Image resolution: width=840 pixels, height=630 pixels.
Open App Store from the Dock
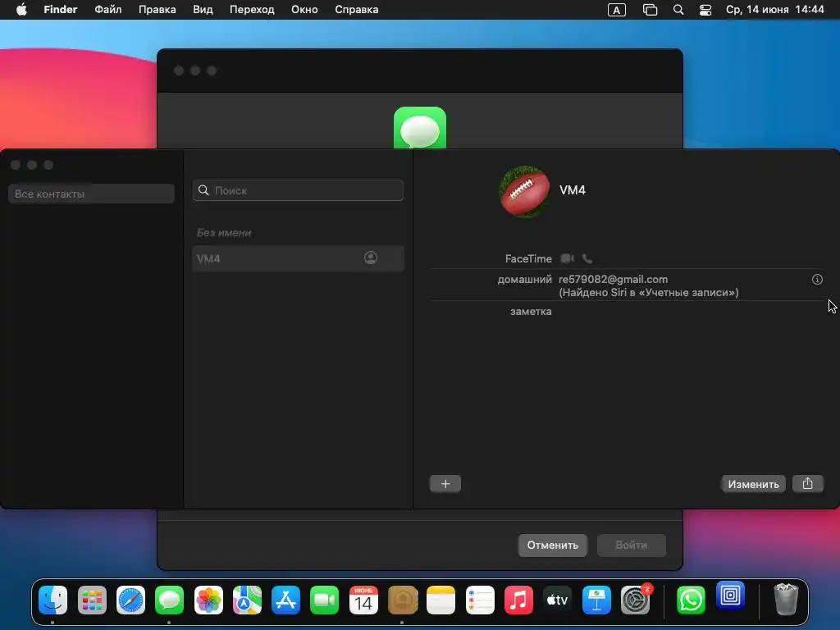pos(285,600)
